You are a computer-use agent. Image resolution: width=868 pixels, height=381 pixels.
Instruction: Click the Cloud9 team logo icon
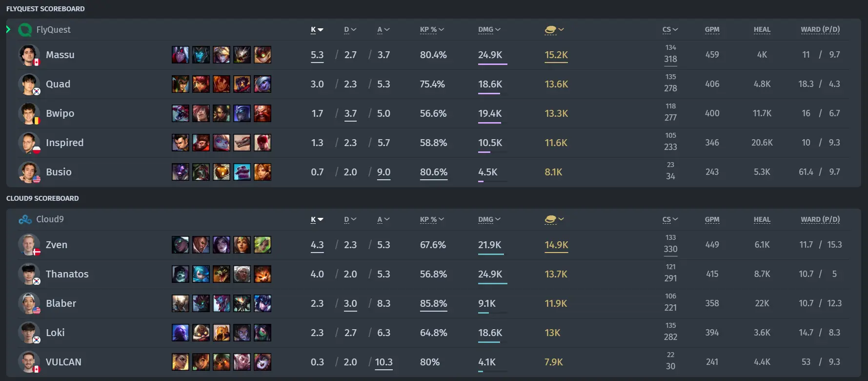25,219
